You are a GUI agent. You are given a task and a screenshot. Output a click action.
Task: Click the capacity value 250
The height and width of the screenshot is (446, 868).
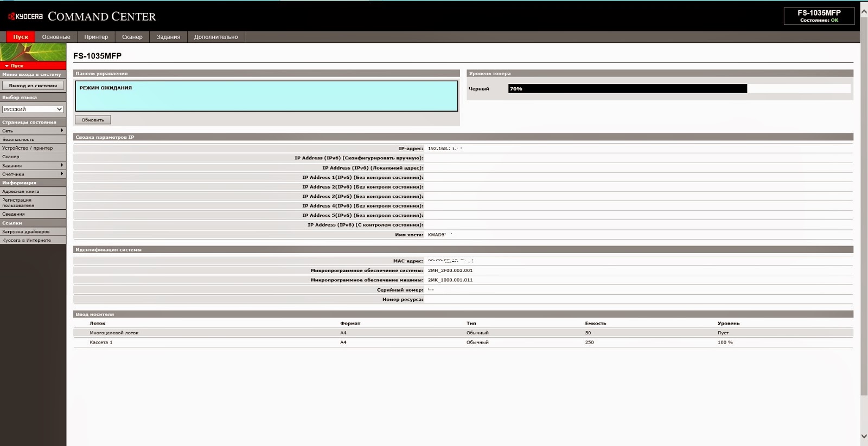click(589, 342)
